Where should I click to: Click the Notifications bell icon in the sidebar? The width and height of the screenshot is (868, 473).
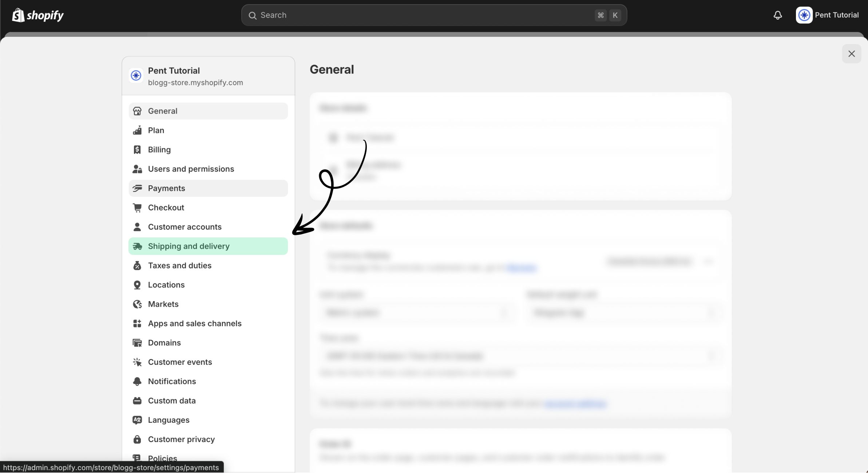pyautogui.click(x=137, y=381)
